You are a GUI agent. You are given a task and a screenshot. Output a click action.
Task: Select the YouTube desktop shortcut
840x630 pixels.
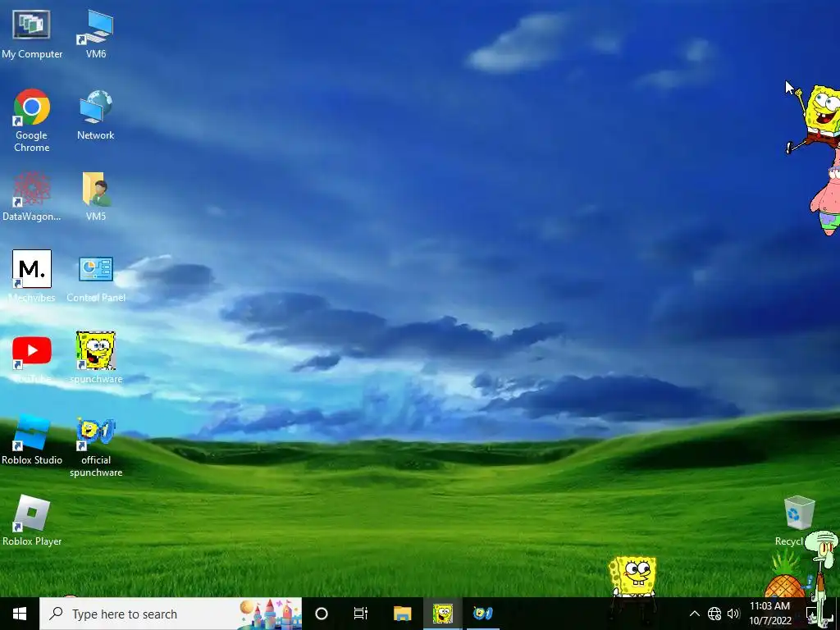pyautogui.click(x=32, y=358)
